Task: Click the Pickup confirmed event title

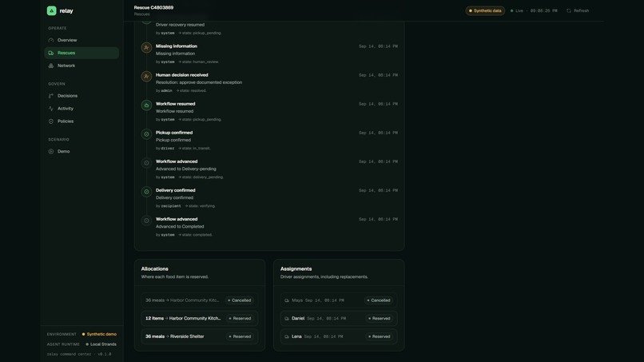Action: coord(174,133)
